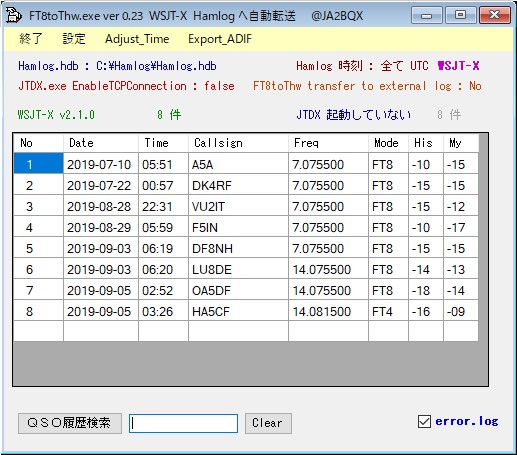This screenshot has width=517, height=455.
Task: Maximize the FT8toThw window
Action: [x=461, y=15]
